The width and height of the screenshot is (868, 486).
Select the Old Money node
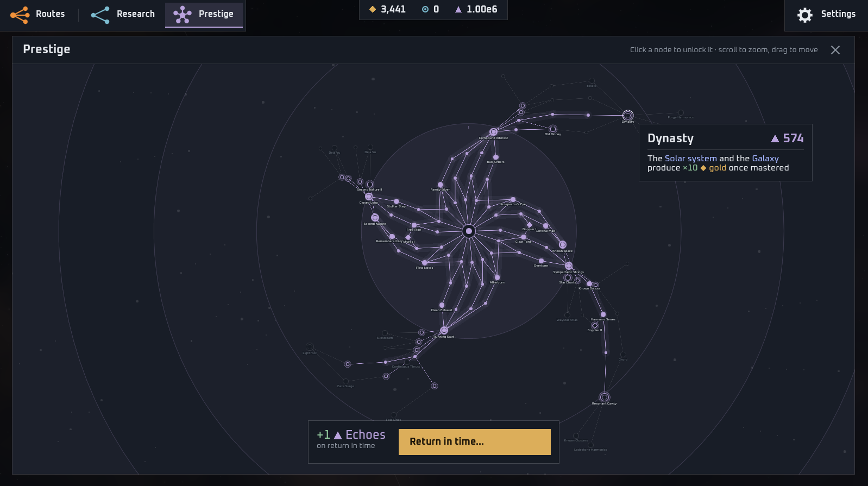553,129
